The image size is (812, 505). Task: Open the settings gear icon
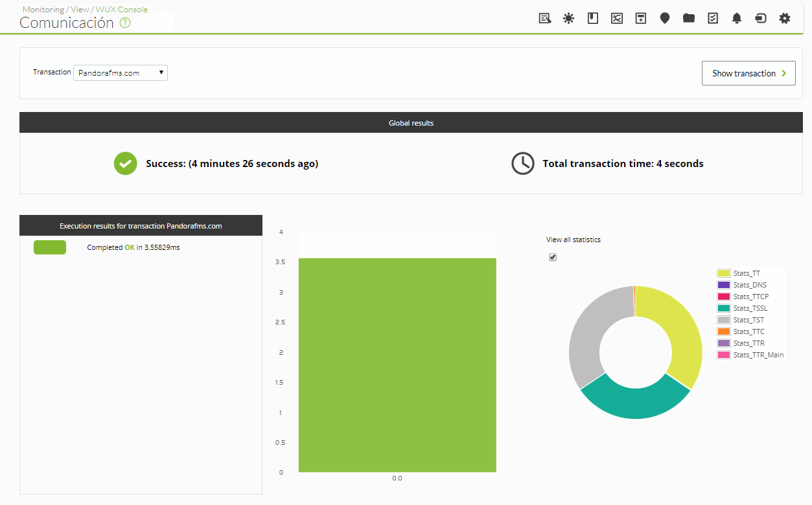pos(785,18)
